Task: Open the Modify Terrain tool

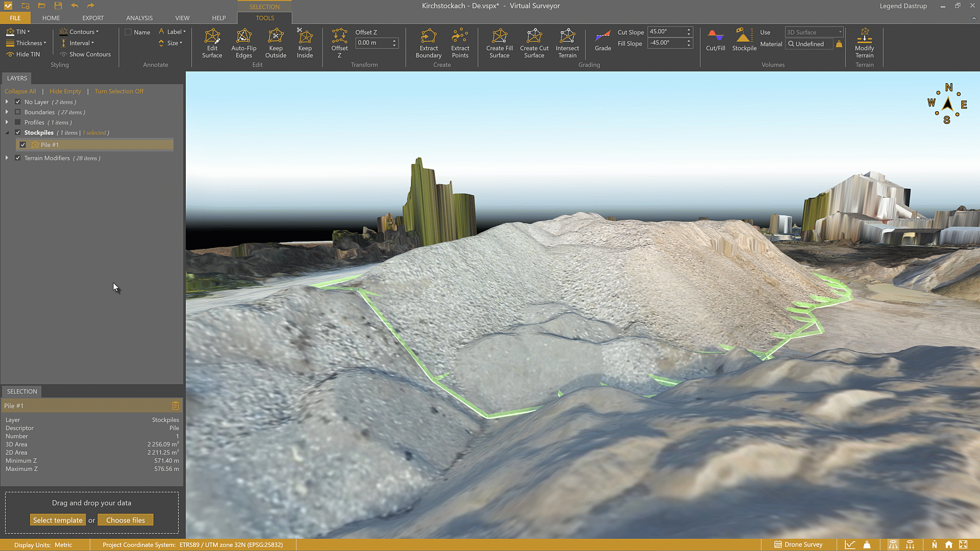Action: [x=864, y=43]
